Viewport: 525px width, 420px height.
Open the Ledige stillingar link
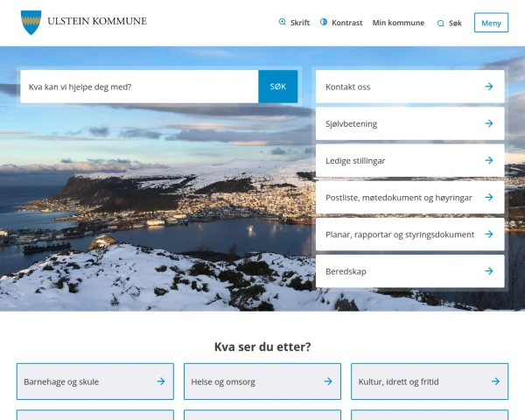(409, 160)
